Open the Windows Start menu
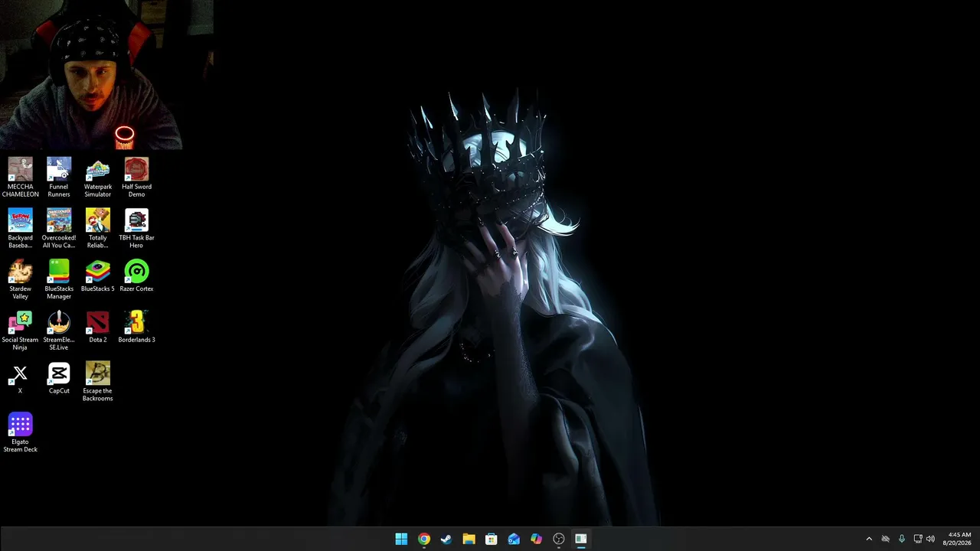Screen dimensions: 980x551 pyautogui.click(x=401, y=539)
